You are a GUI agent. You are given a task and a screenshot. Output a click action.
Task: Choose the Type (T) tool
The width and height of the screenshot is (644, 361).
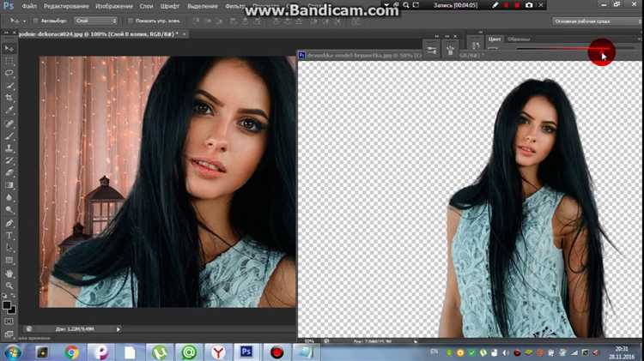[x=9, y=235]
